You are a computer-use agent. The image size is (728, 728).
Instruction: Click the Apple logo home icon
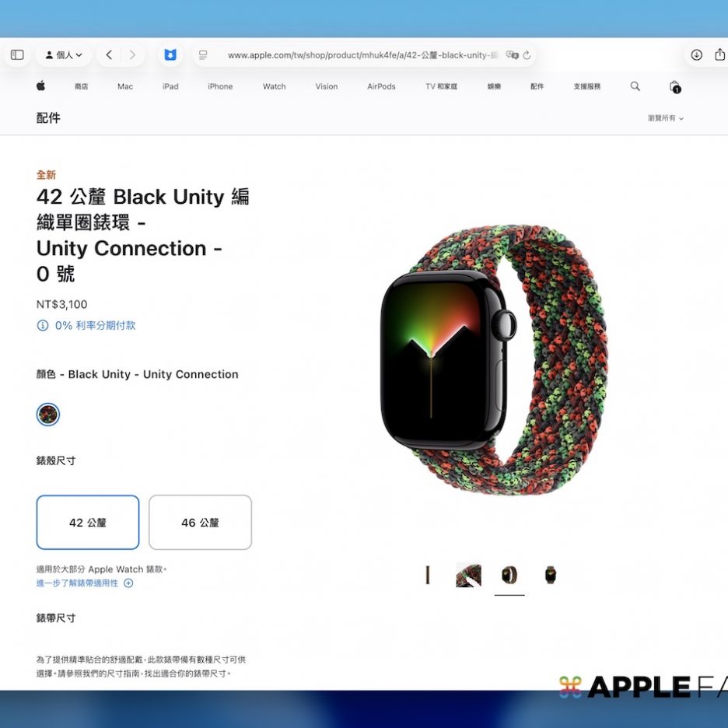click(41, 86)
